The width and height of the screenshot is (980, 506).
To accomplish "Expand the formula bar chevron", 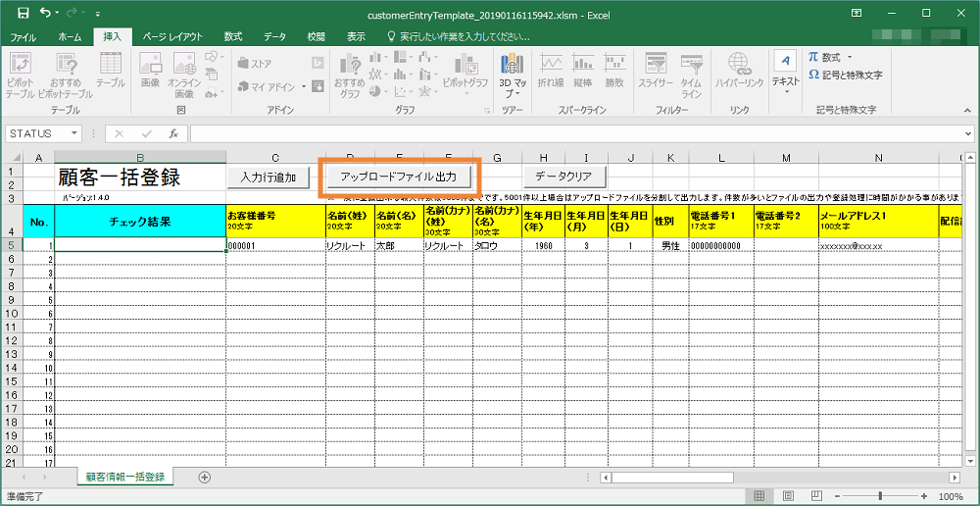I will (969, 133).
